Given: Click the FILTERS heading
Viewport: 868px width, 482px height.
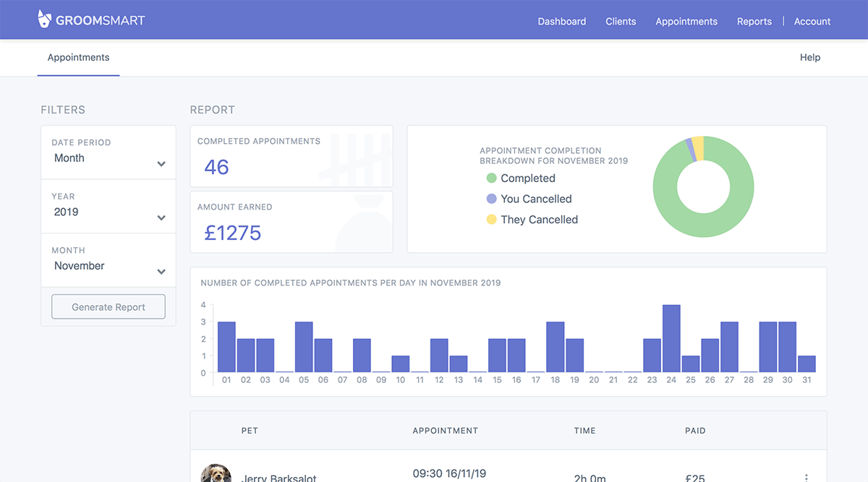Looking at the screenshot, I should pyautogui.click(x=63, y=110).
